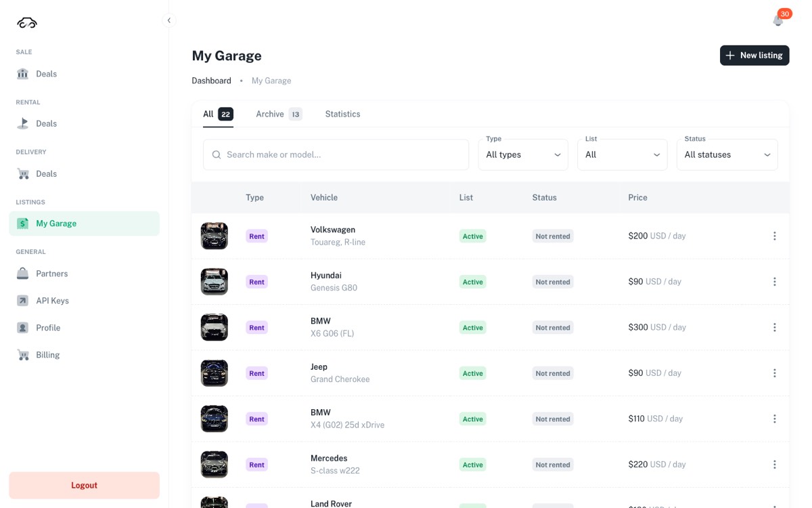Screen dimensions: 812x508
Task: Open Deals under the Rental section
Action: [x=85, y=123]
